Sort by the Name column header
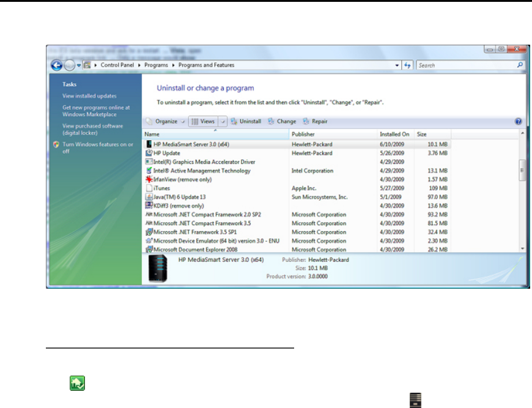 pos(216,135)
